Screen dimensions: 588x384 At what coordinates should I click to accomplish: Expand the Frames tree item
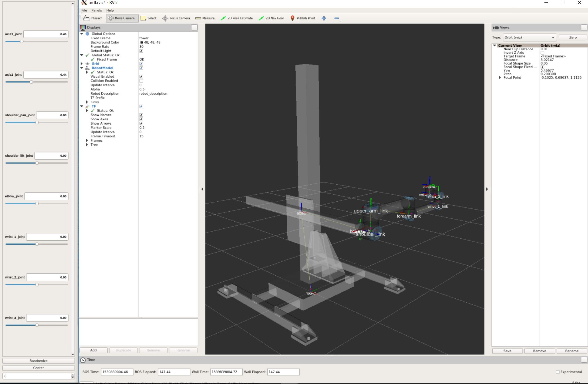[87, 141]
